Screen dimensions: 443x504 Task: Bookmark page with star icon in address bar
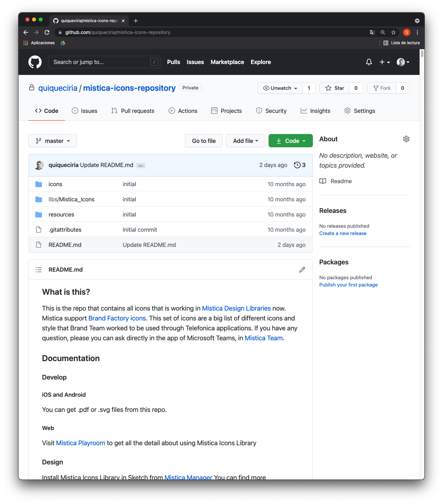coord(393,32)
